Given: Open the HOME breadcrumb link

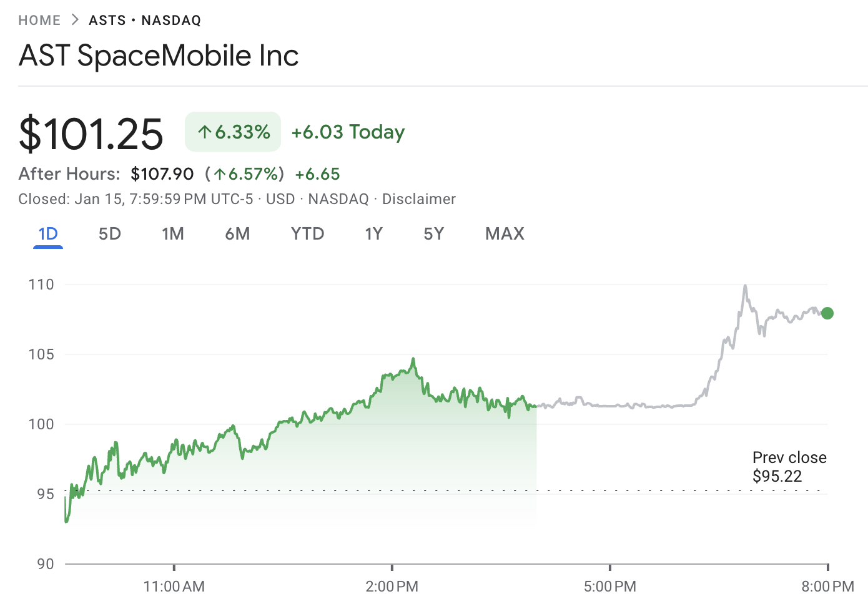Looking at the screenshot, I should [x=39, y=19].
